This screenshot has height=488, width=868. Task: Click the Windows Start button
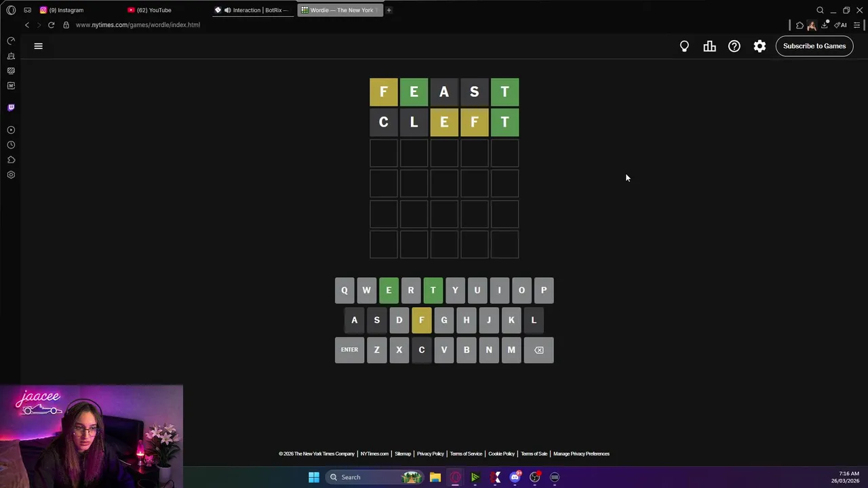point(314,477)
